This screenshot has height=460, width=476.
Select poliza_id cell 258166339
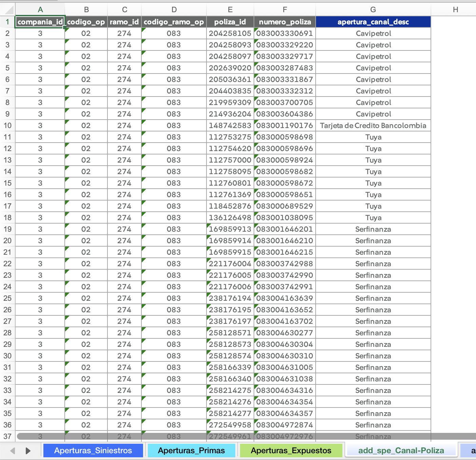pyautogui.click(x=230, y=368)
